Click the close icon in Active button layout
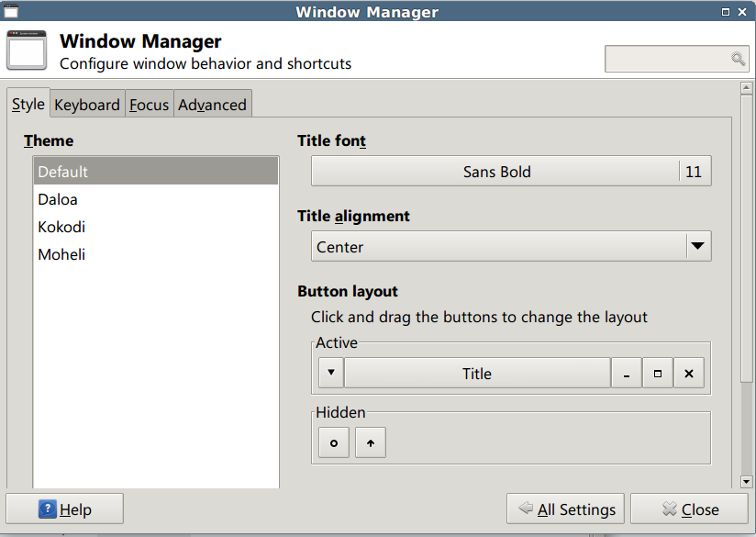This screenshot has height=537, width=756. (x=689, y=374)
